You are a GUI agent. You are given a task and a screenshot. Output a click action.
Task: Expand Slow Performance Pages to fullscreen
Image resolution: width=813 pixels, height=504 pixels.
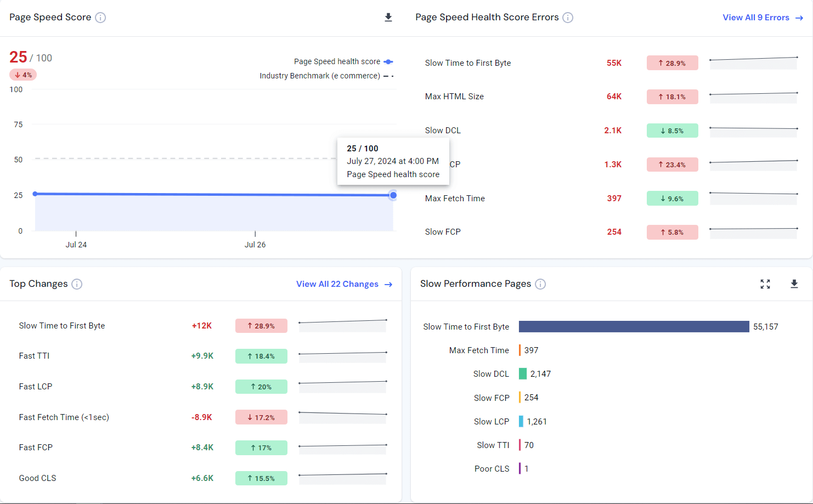(765, 284)
